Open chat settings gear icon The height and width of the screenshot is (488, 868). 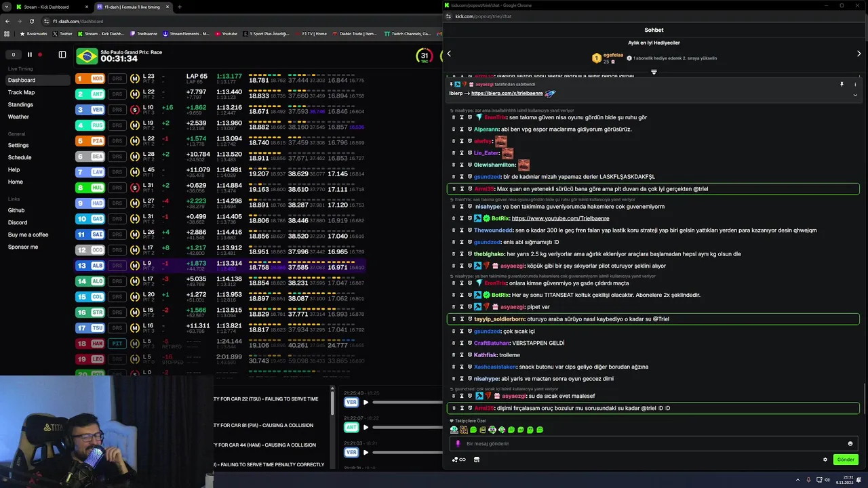tap(825, 460)
